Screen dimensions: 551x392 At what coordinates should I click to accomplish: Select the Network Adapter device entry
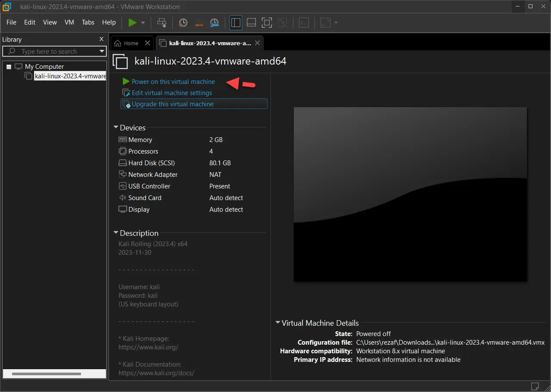tap(153, 174)
